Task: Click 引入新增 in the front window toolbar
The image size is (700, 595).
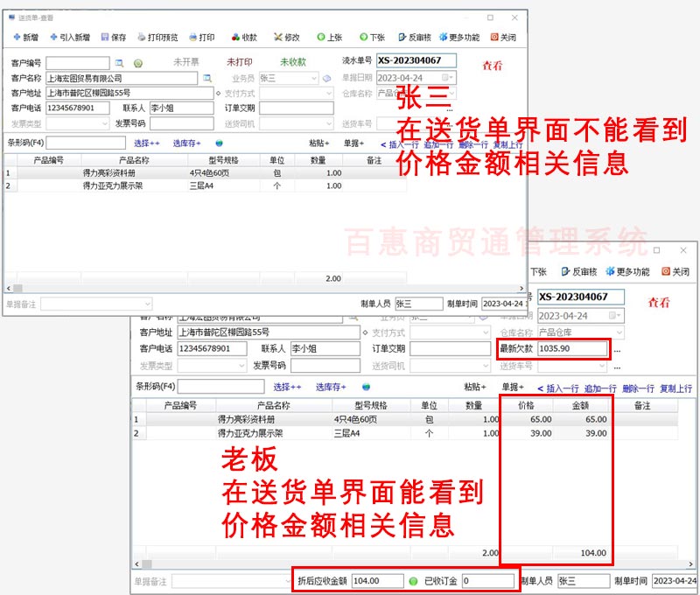Action: tap(70, 37)
